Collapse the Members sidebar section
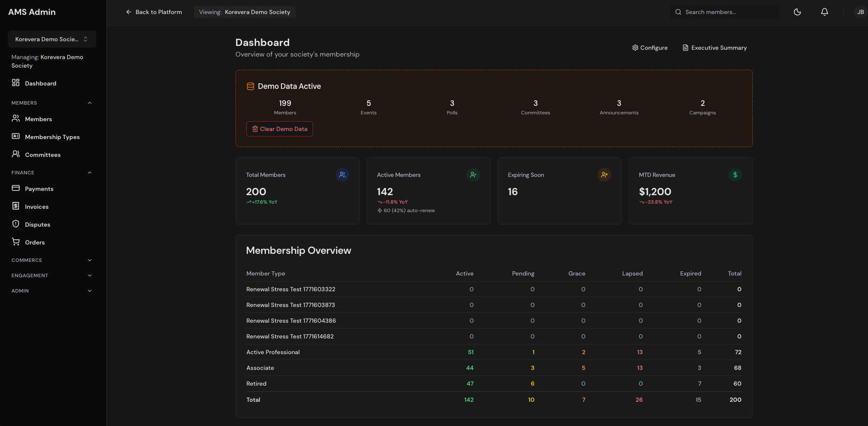This screenshot has height=426, width=868. pyautogui.click(x=89, y=103)
